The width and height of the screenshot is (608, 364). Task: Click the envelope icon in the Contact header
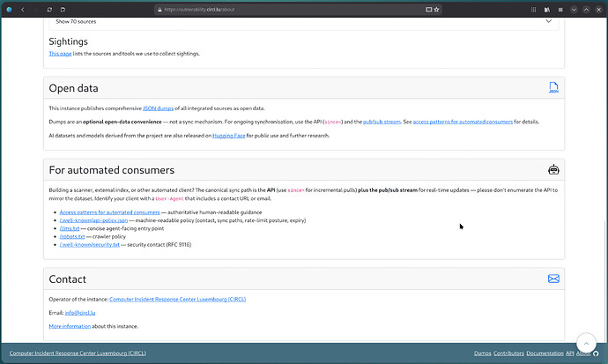[x=553, y=279]
